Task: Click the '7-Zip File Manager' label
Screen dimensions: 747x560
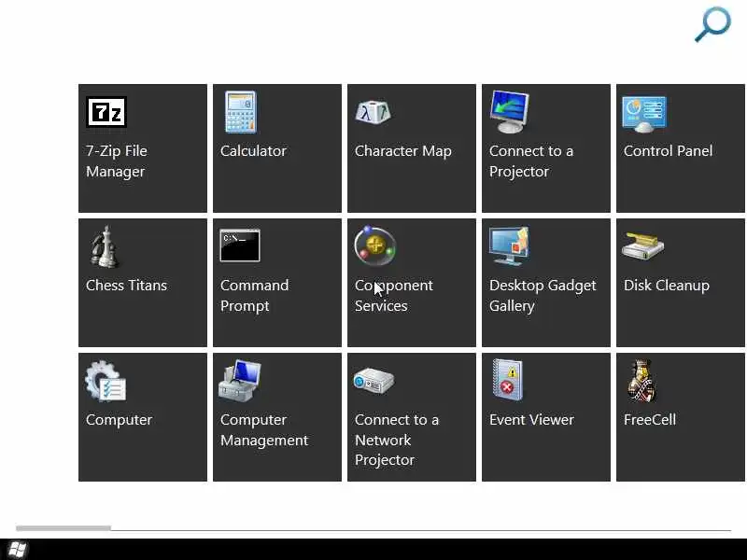Action: click(x=117, y=161)
